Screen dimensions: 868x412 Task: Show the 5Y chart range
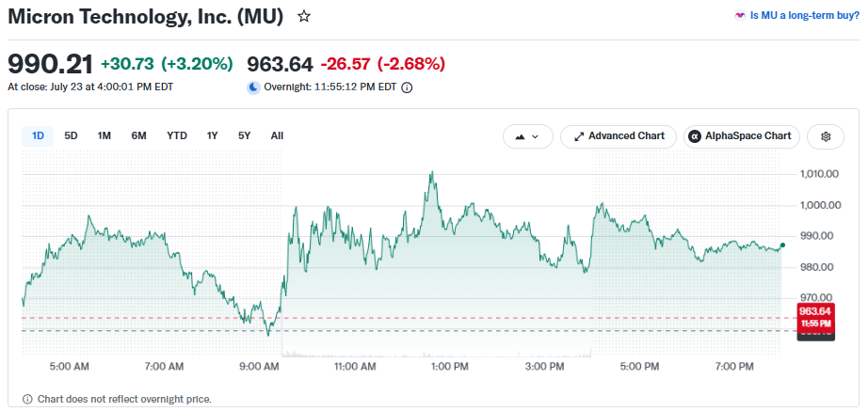pyautogui.click(x=244, y=136)
